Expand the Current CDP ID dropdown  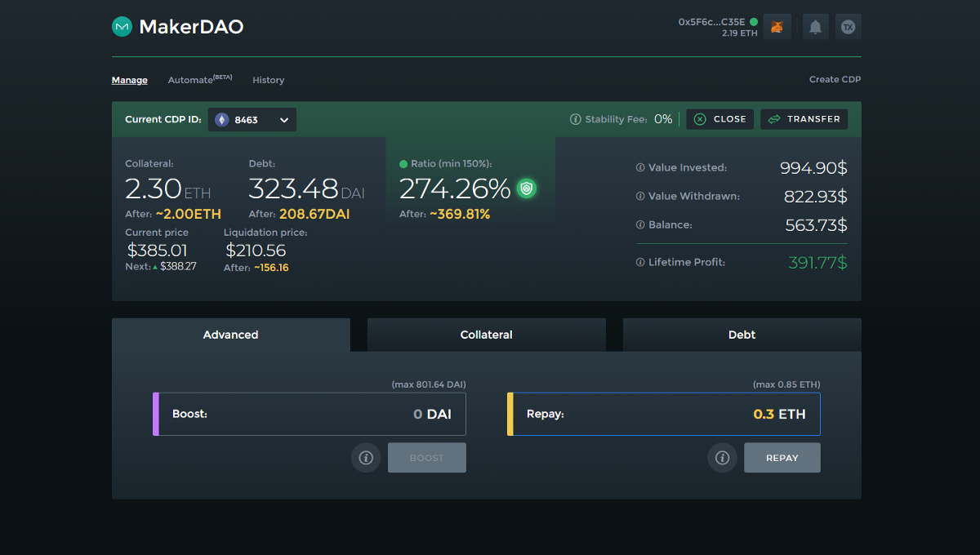coord(252,120)
